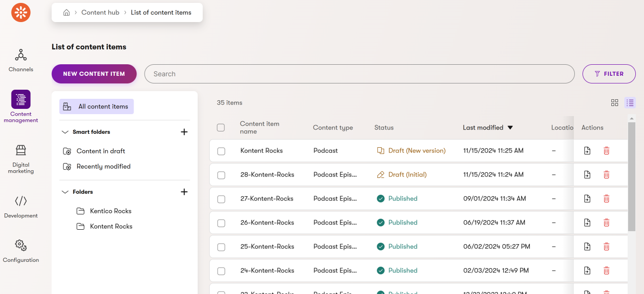This screenshot has height=294, width=644.
Task: Add a new smart folder
Action: click(184, 132)
